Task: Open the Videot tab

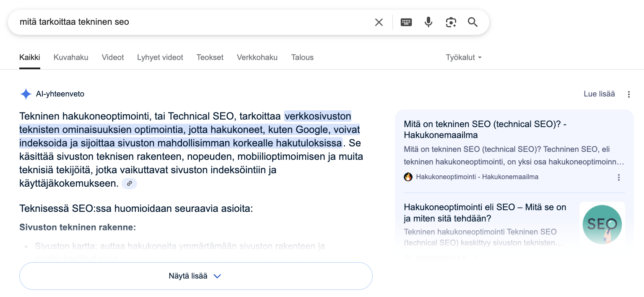Action: (x=112, y=57)
